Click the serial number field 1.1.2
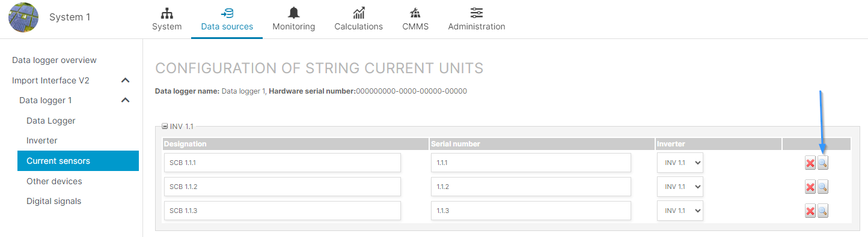This screenshot has width=868, height=237. point(531,187)
